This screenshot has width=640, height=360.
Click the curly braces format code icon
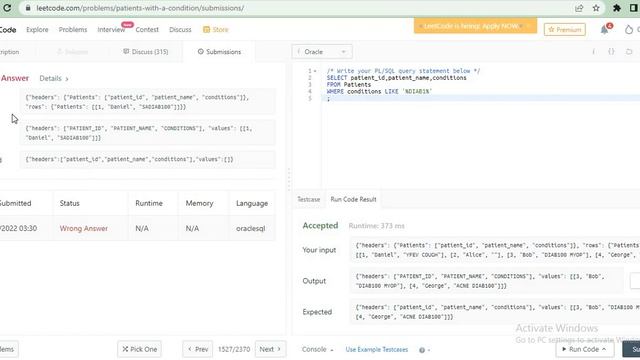[x=611, y=52]
